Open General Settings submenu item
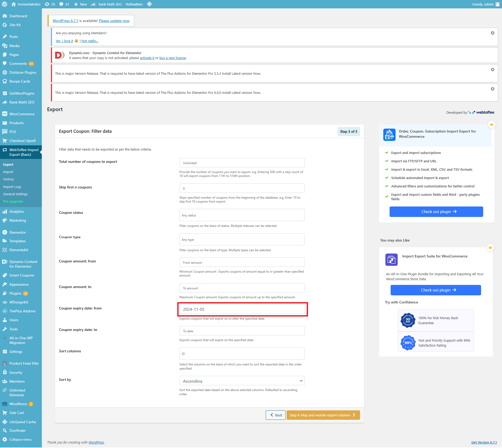Image resolution: width=502 pixels, height=448 pixels. (x=15, y=194)
